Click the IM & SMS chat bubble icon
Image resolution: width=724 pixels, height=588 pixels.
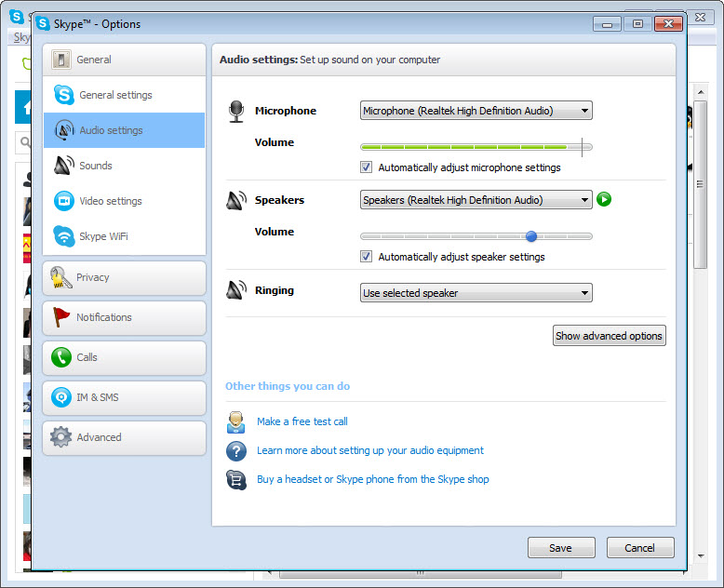click(x=60, y=397)
